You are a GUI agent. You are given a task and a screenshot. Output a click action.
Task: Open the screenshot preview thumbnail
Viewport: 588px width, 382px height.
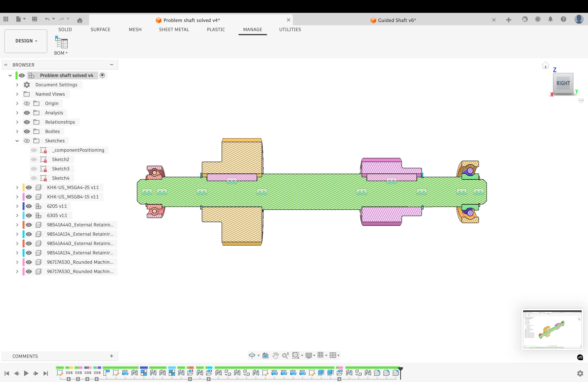pos(552,329)
